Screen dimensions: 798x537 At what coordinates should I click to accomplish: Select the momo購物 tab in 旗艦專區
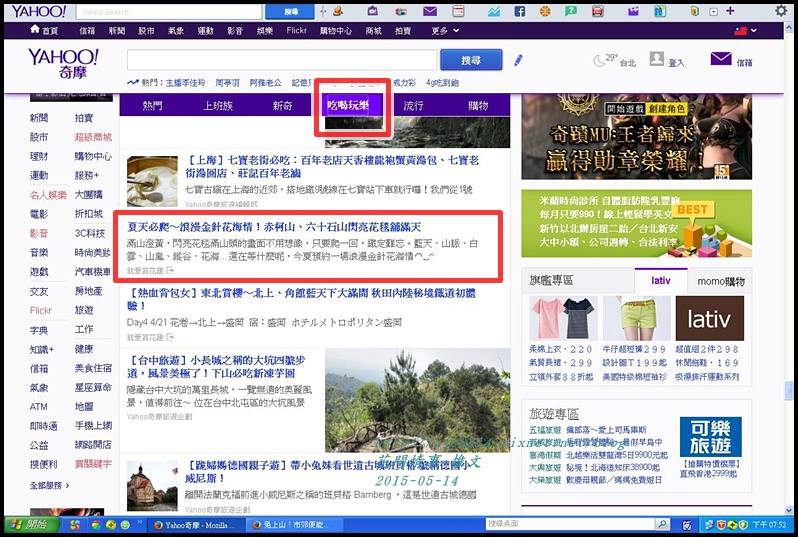coord(720,281)
